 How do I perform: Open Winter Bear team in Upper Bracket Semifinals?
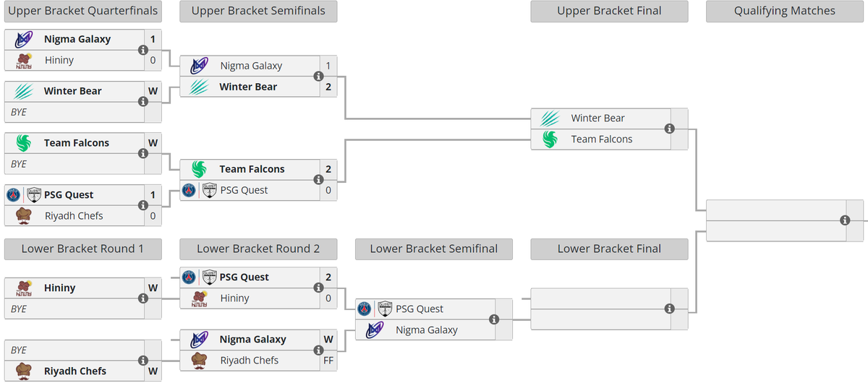click(248, 87)
